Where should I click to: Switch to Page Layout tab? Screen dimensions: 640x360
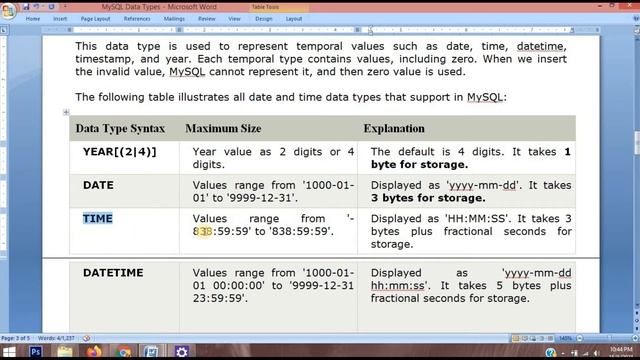click(x=96, y=19)
